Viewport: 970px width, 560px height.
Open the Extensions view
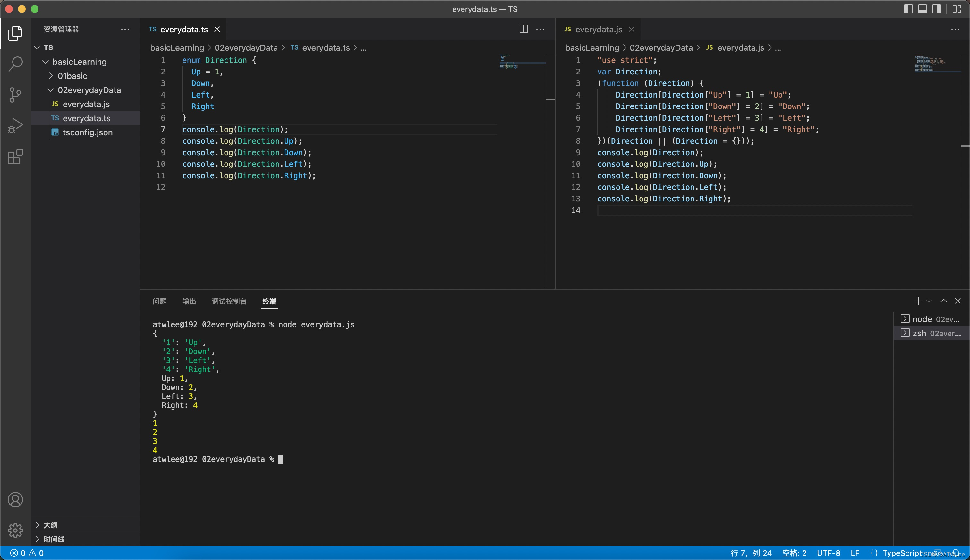click(15, 157)
